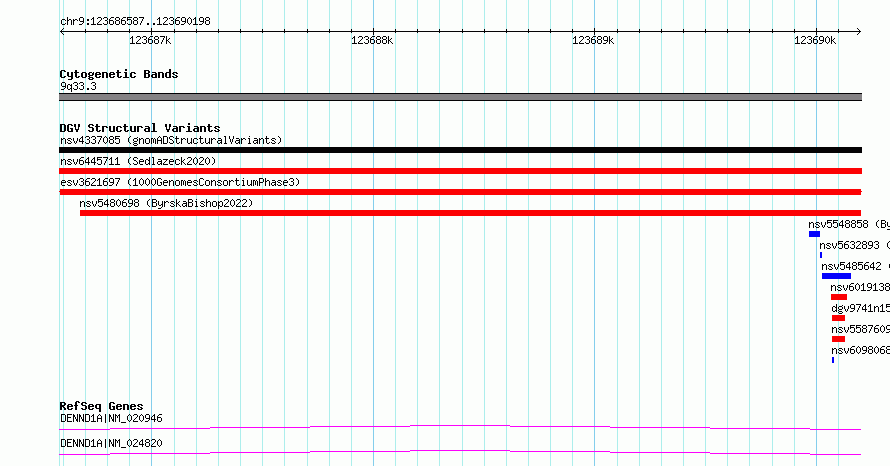This screenshot has width=890, height=466.
Task: Open the nsv6019138 variant label
Action: pyautogui.click(x=860, y=287)
